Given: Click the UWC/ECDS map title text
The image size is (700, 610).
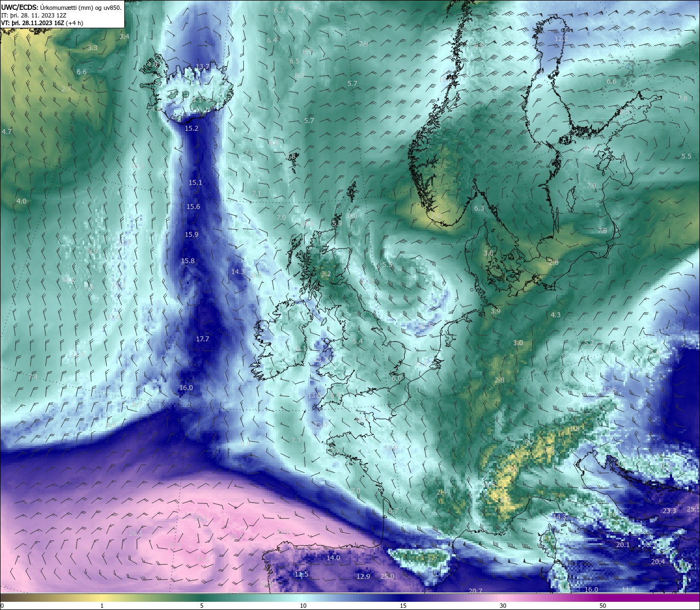Looking at the screenshot, I should (x=61, y=8).
